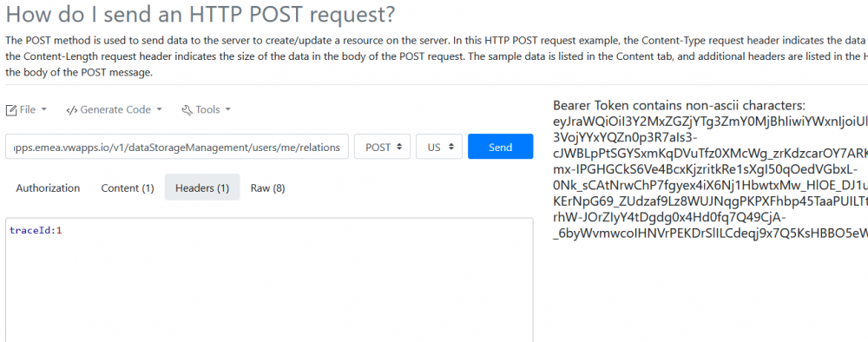Click the traceId:1 header line
This screenshot has width=868, height=342.
(36, 231)
